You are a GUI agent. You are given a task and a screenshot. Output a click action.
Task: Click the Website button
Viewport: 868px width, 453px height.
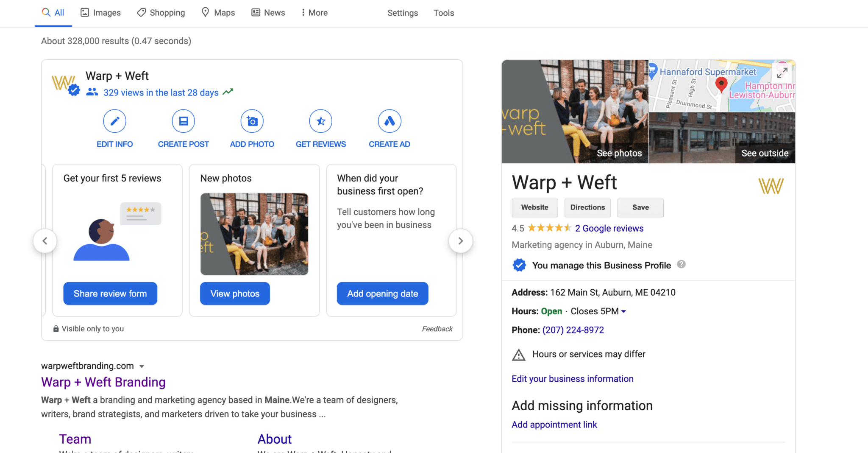[x=535, y=208]
